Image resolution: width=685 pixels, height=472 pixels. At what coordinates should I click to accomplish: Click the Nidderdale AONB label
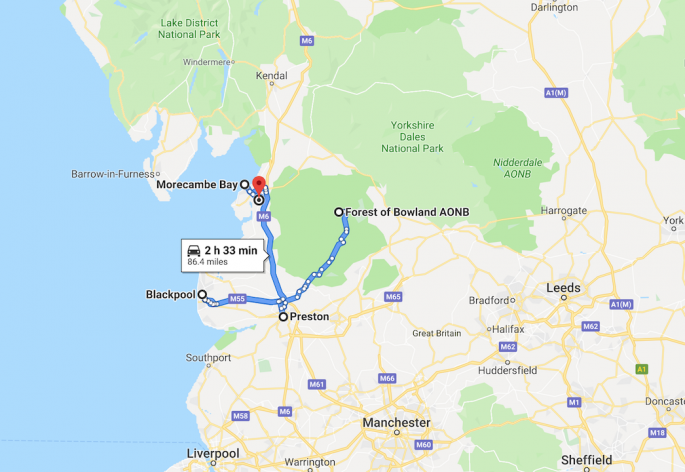click(x=517, y=168)
